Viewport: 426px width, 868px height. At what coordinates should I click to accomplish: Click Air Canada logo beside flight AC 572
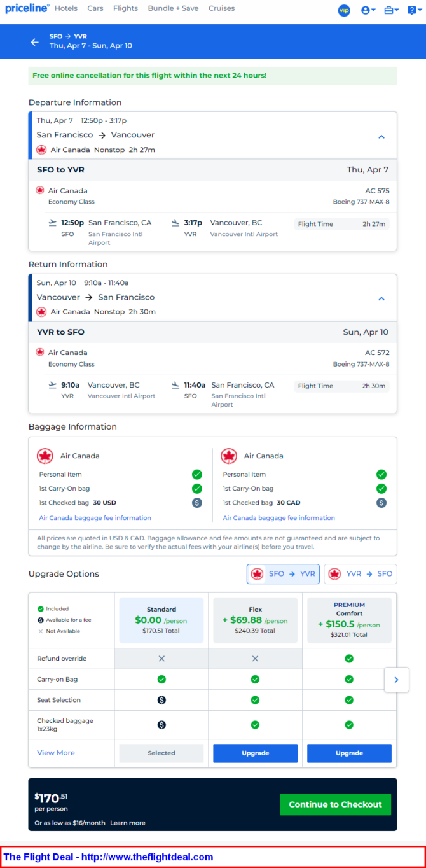40,352
